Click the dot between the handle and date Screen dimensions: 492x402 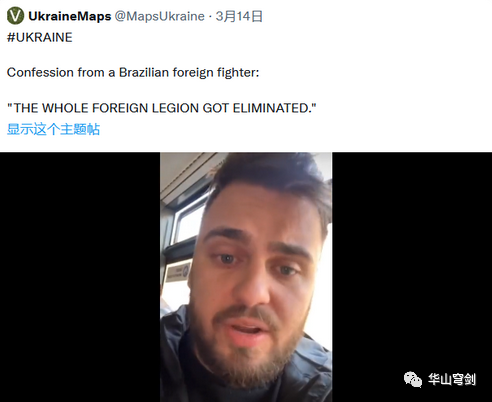point(210,16)
